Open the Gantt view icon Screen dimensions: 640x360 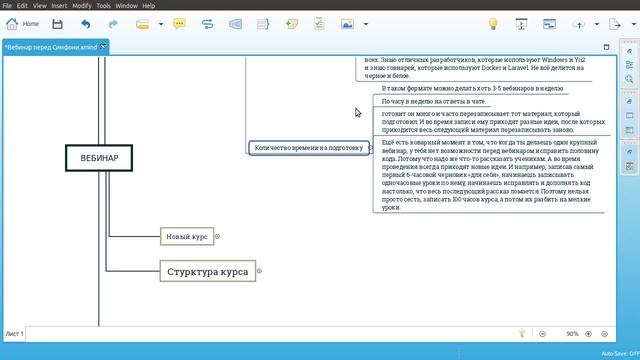pyautogui.click(x=549, y=24)
